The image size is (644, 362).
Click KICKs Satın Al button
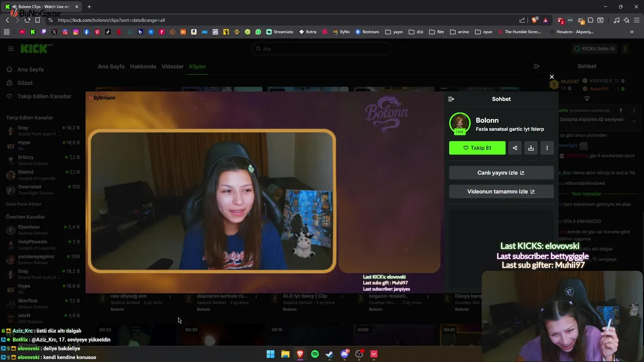tap(595, 49)
